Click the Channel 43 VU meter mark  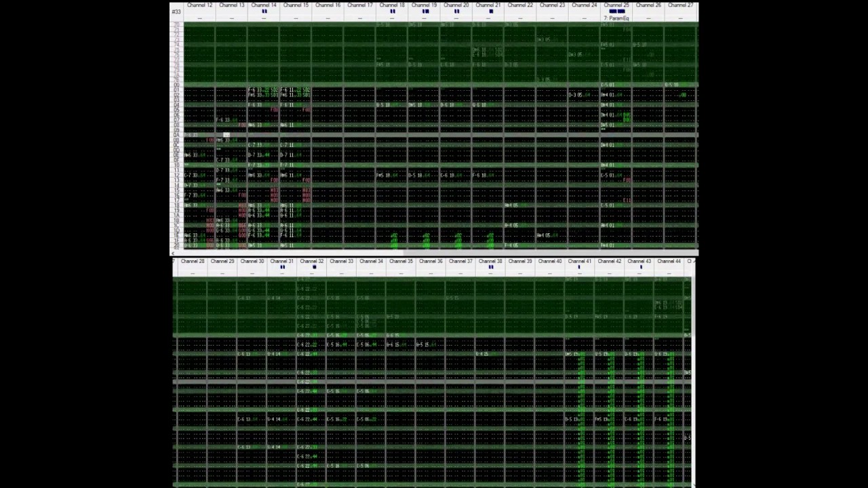tap(641, 267)
